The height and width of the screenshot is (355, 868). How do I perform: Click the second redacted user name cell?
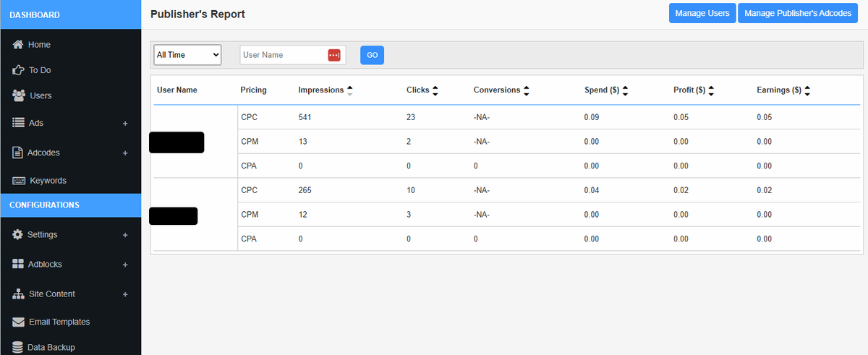(x=174, y=215)
